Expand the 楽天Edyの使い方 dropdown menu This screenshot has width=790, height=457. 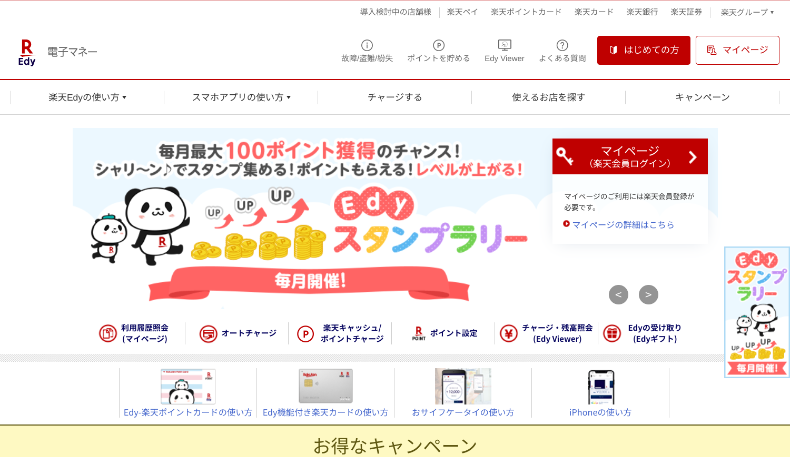coord(87,97)
